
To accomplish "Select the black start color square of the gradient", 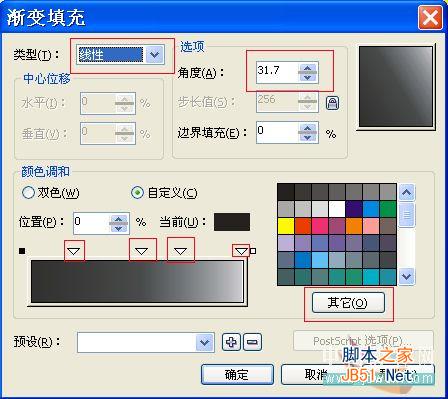I will [22, 251].
